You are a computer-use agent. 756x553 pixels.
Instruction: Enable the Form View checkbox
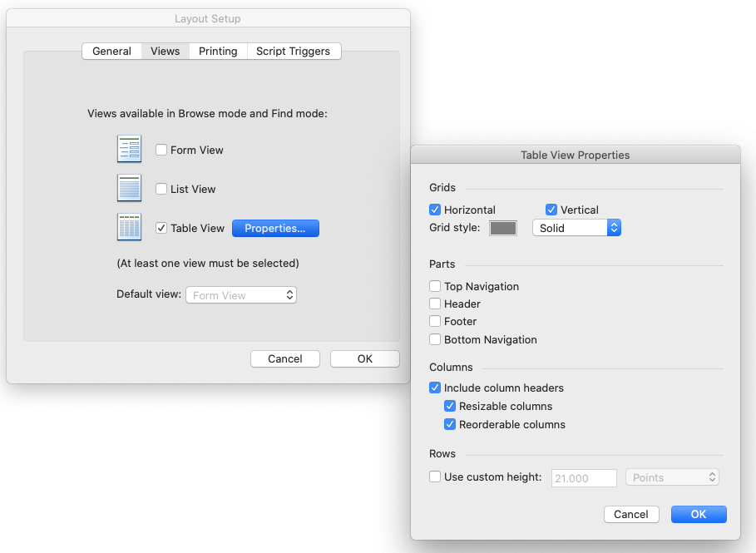161,150
